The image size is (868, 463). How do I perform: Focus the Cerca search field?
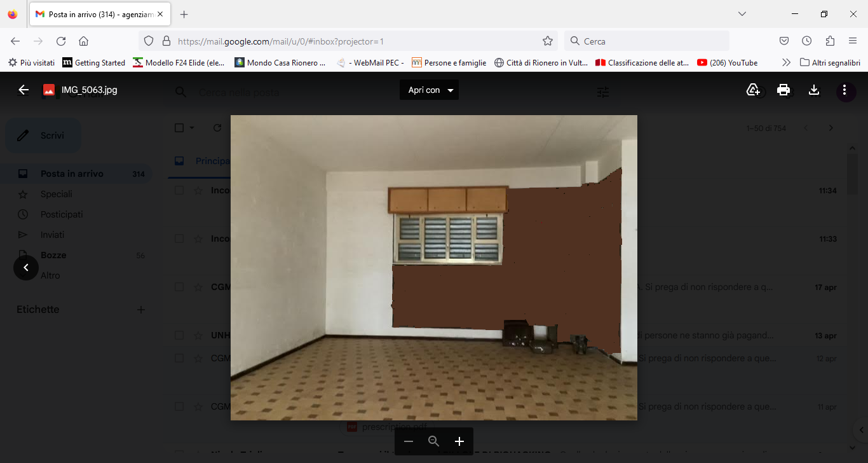(647, 41)
